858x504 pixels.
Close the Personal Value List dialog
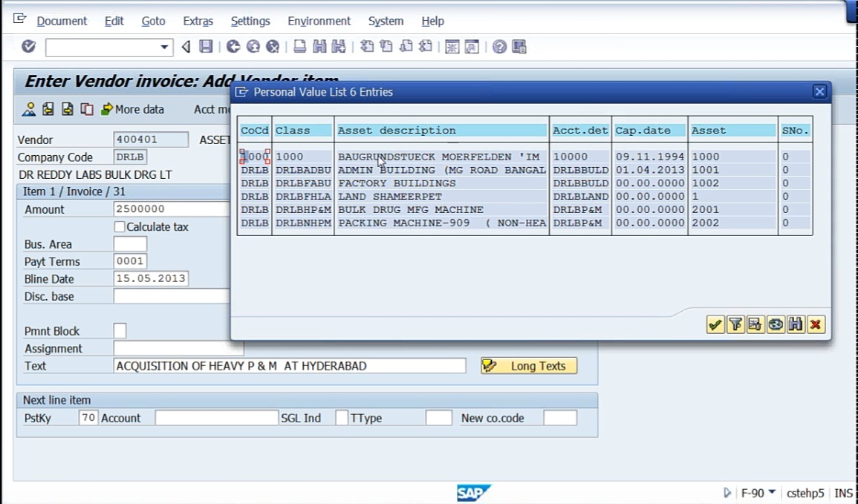[819, 92]
